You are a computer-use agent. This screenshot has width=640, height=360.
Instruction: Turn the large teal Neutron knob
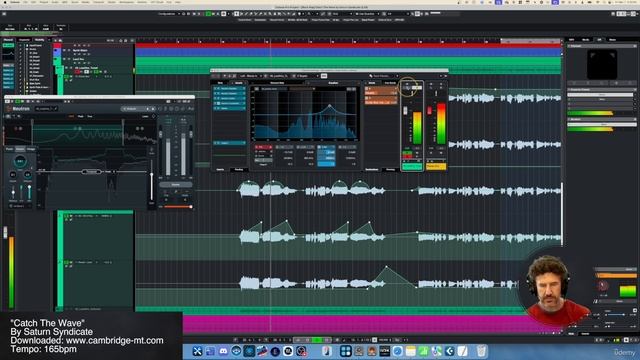[x=20, y=161]
